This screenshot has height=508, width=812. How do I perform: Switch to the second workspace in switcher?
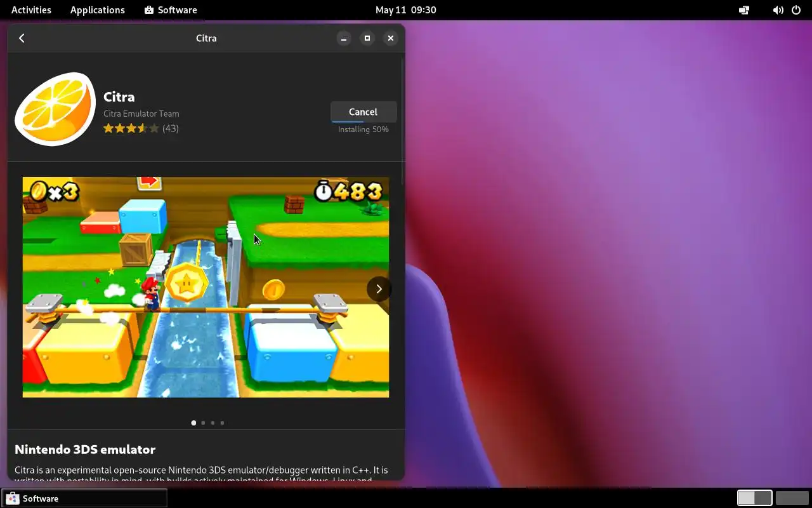point(792,498)
